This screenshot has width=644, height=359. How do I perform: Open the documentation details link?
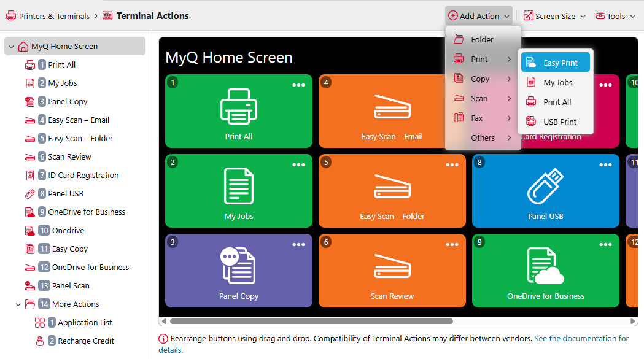(x=581, y=339)
